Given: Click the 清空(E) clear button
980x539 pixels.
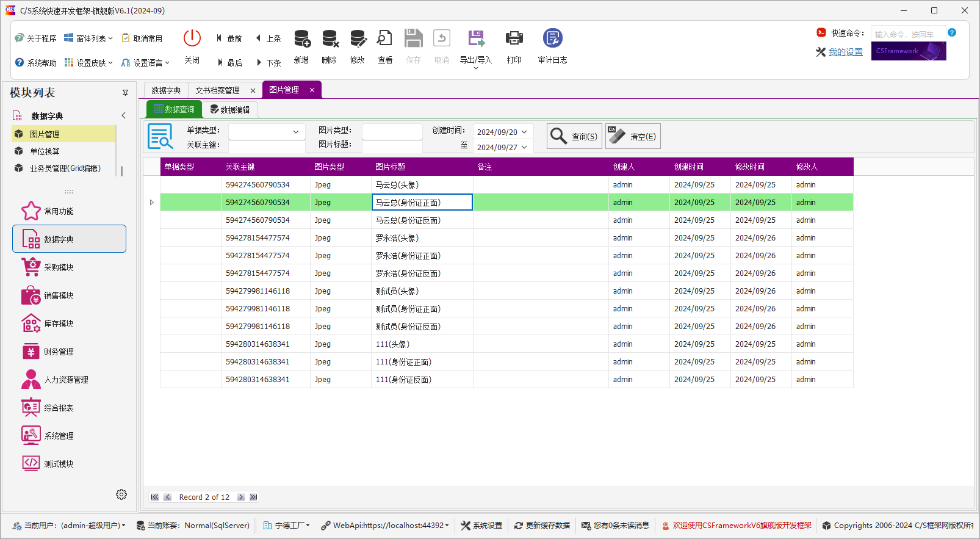Looking at the screenshot, I should tap(633, 136).
